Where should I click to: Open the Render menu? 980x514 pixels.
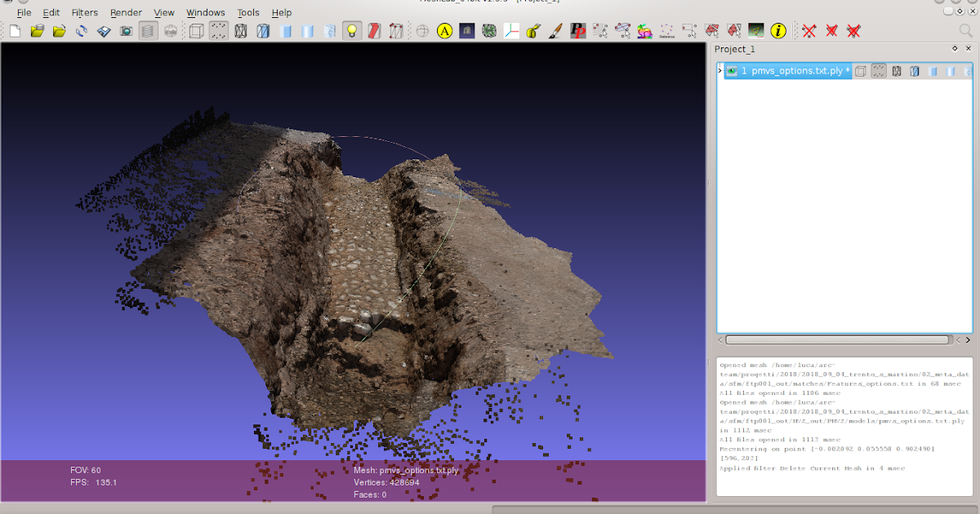[x=126, y=12]
